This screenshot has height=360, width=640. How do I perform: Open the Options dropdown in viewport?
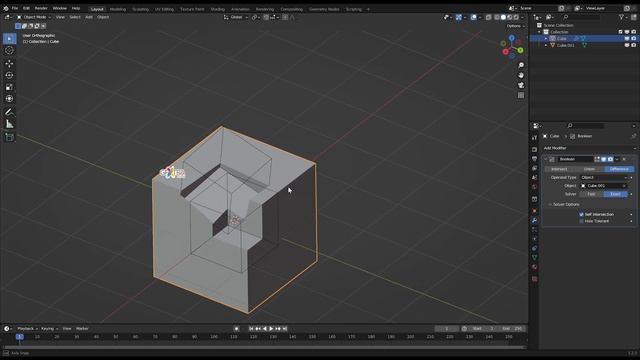coord(516,26)
